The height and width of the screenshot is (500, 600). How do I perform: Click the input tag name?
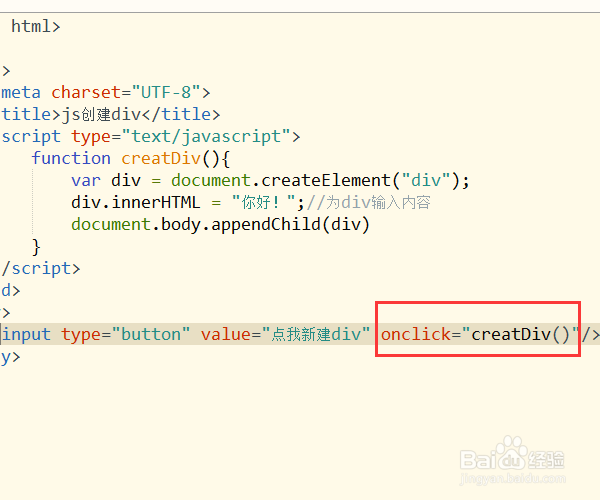point(26,335)
